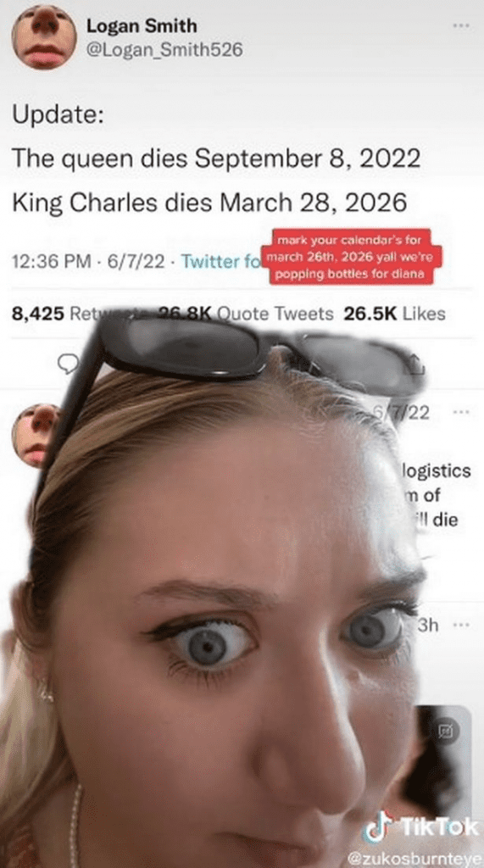Tap the reply speech-bubble icon under tweet stats

point(68,364)
